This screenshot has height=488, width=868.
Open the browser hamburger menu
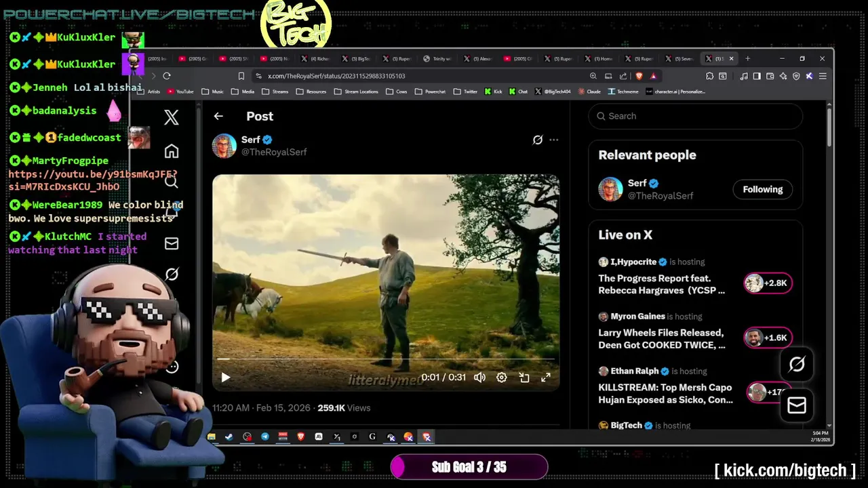[x=822, y=76]
